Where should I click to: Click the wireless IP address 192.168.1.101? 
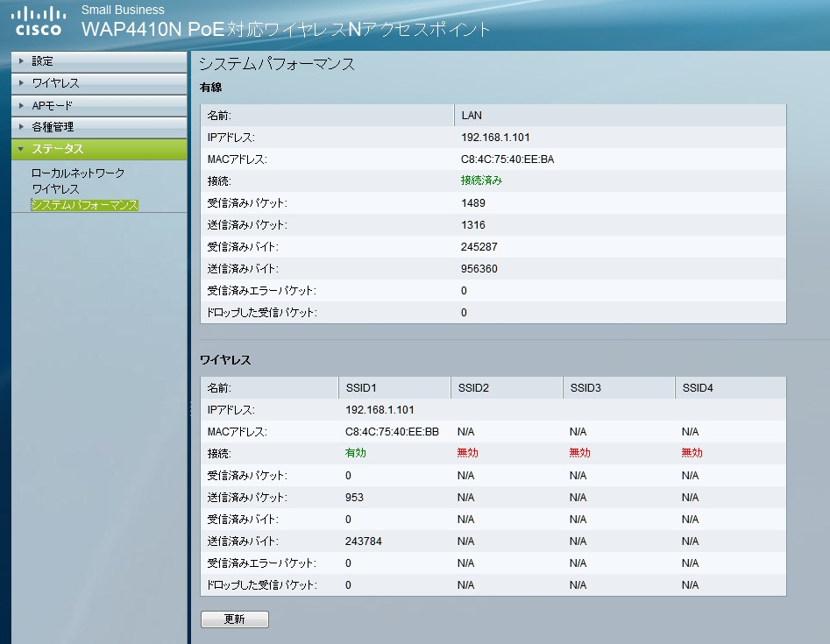coord(380,410)
